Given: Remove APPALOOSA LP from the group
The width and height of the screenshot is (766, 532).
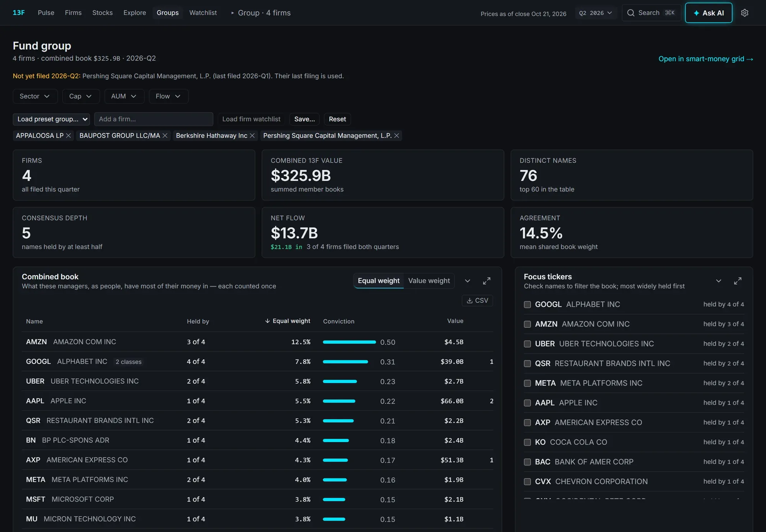Looking at the screenshot, I should (x=69, y=136).
